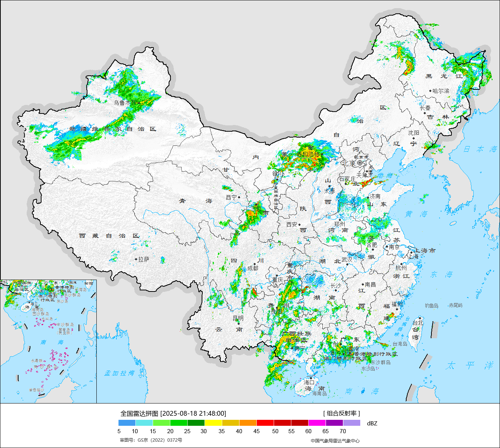
Task: Click the Kunming (昆明) city marker
Action: [x=239, y=323]
